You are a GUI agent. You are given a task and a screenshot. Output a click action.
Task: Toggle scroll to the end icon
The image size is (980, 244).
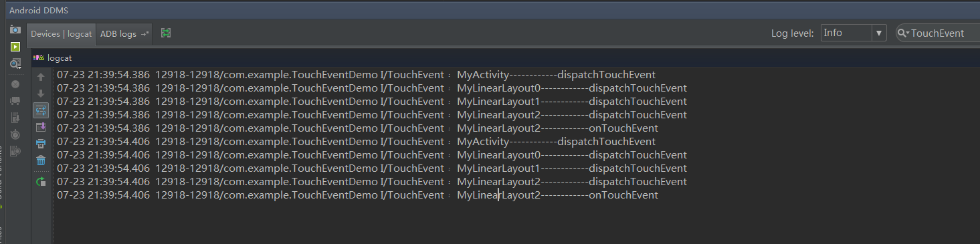coord(41,127)
